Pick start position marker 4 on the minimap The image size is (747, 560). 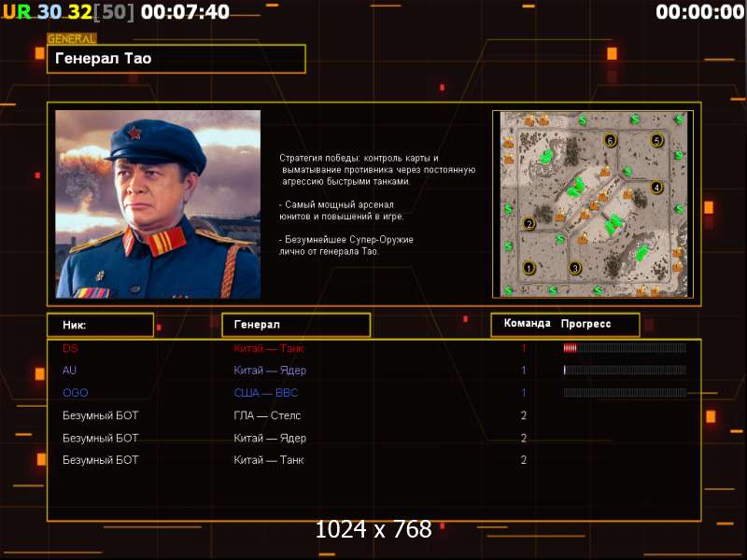pyautogui.click(x=656, y=188)
